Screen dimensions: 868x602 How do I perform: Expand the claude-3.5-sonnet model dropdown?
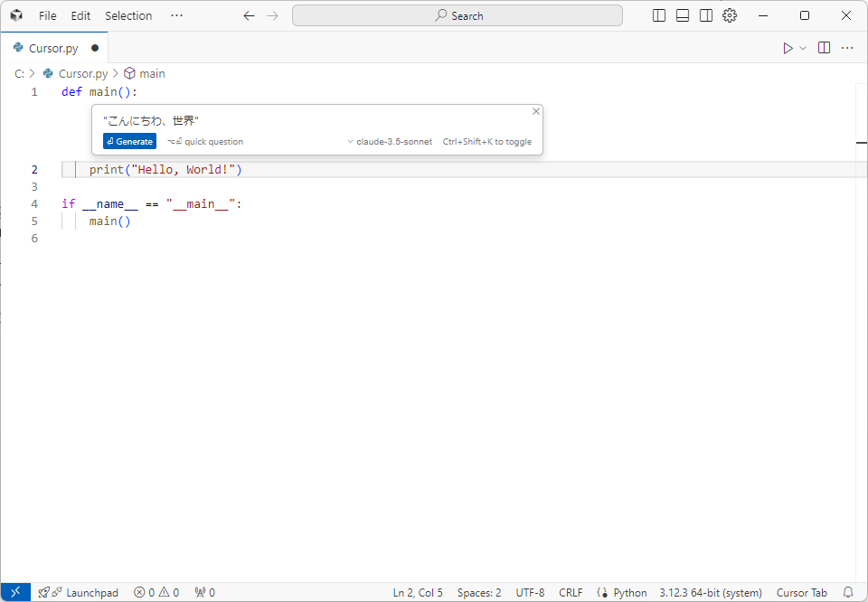point(390,142)
